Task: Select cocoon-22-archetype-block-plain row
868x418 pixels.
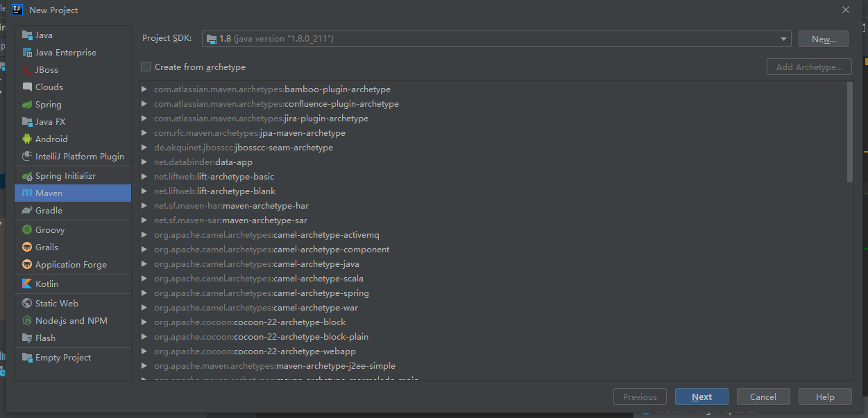Action: 493,337
